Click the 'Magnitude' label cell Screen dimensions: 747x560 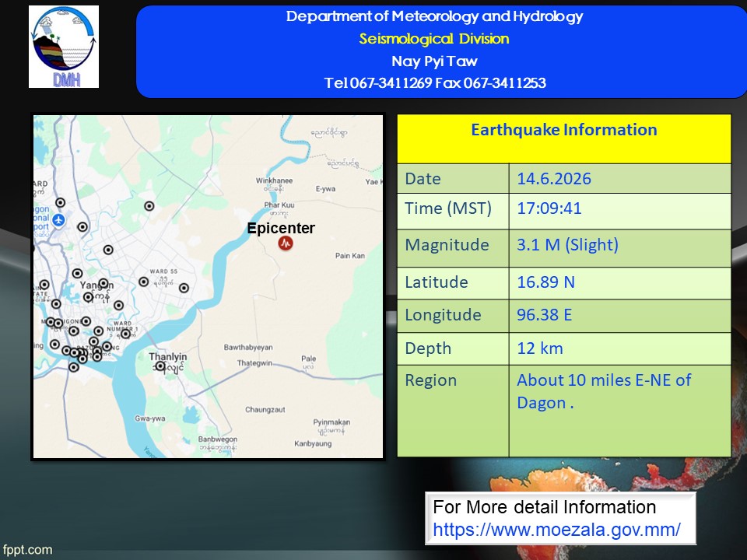click(453, 248)
